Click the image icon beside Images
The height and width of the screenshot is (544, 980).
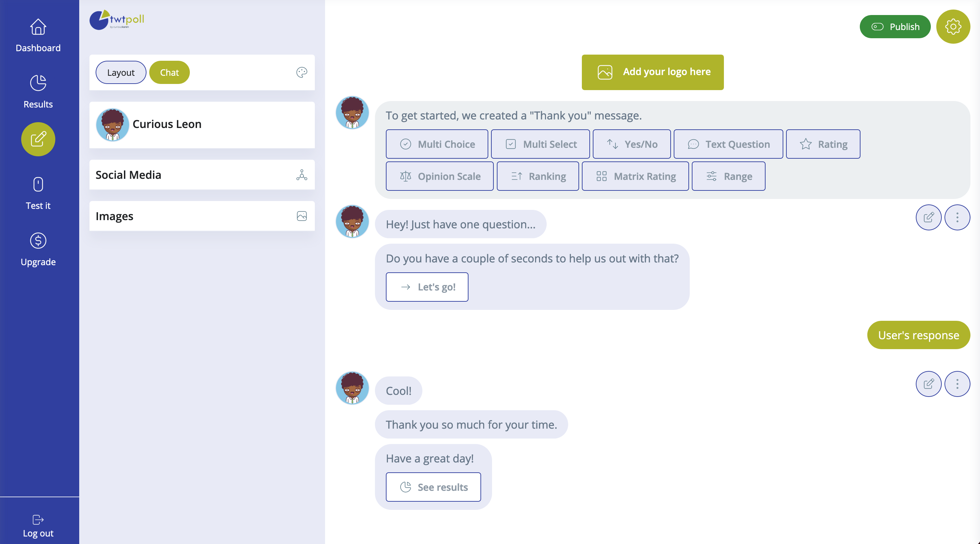pyautogui.click(x=302, y=216)
